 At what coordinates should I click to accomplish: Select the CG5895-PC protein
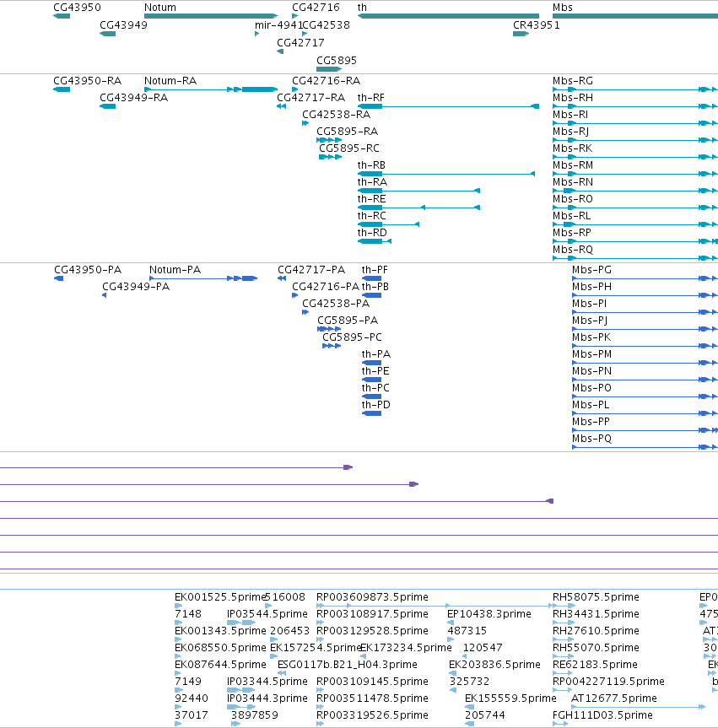[332, 346]
